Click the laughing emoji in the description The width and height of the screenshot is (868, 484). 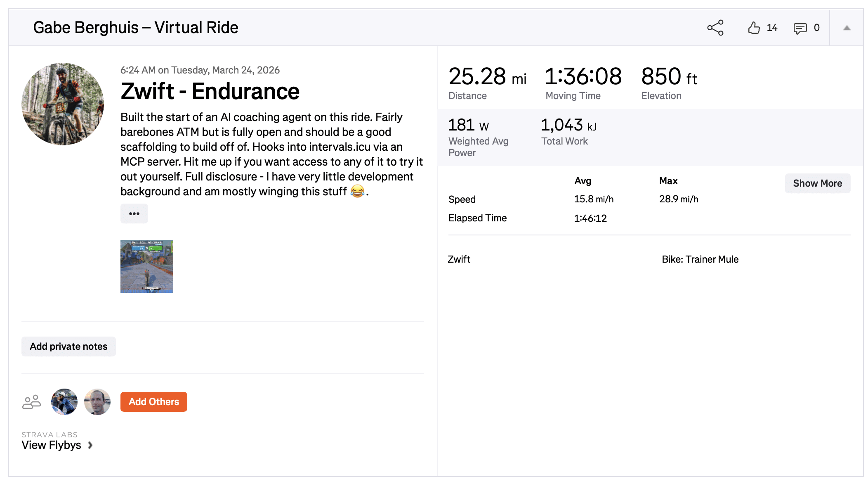(x=357, y=191)
